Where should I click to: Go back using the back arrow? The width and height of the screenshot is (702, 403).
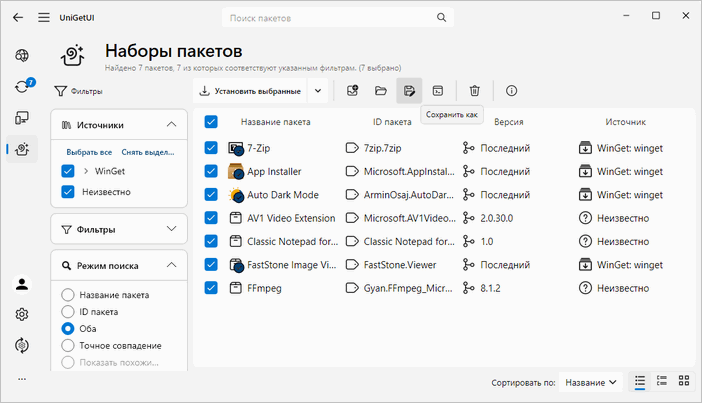click(18, 17)
